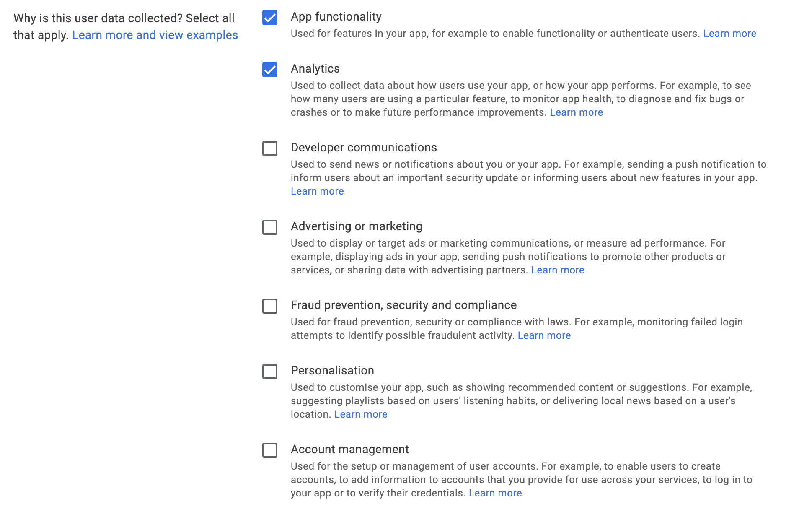Follow Learn more under Account management
This screenshot has width=812, height=525.
point(495,493)
